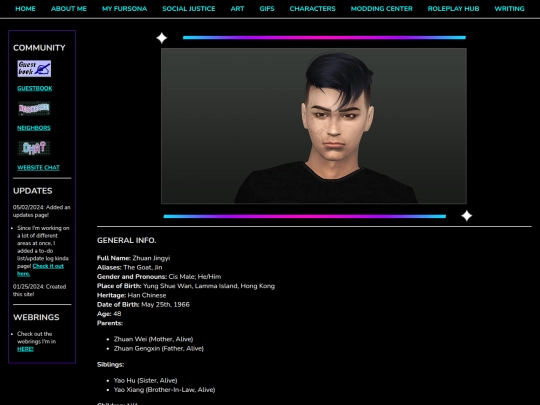Follow the GUESTBOOK text link
540x405 pixels.
coord(35,89)
